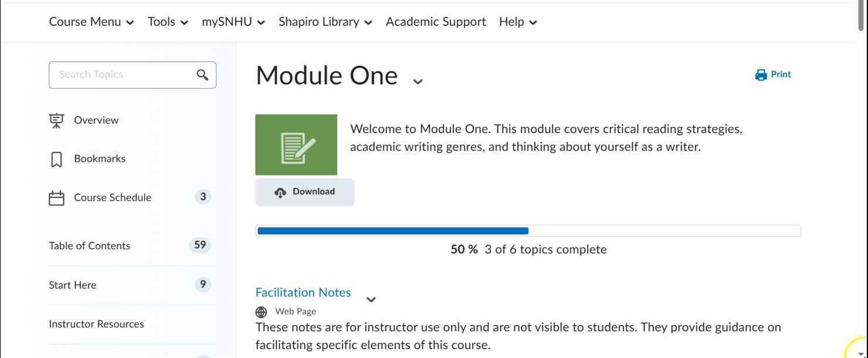Click into the Search Topics field
Image resolution: width=868 pixels, height=358 pixels.
point(123,75)
